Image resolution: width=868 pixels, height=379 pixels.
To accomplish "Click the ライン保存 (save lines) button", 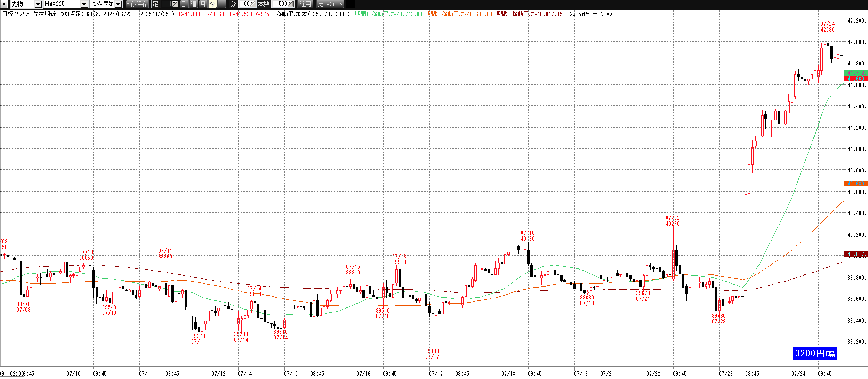I will [137, 4].
